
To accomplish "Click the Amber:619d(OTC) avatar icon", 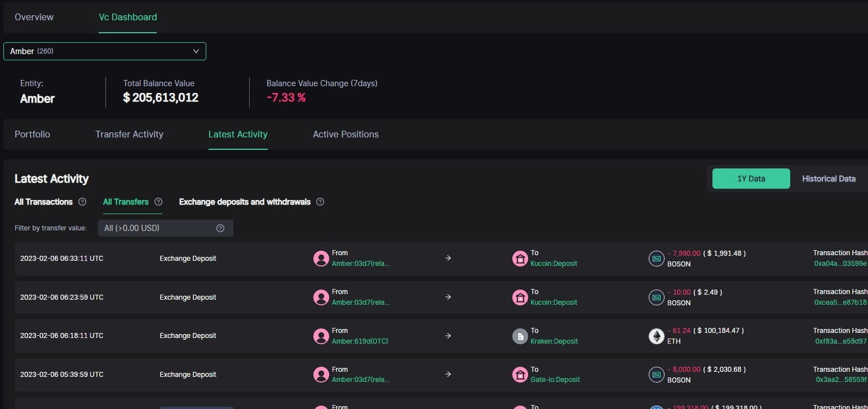I will coord(321,336).
